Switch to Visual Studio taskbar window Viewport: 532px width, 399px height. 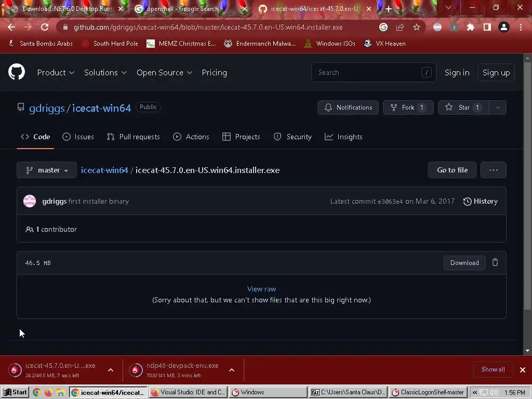tap(188, 392)
